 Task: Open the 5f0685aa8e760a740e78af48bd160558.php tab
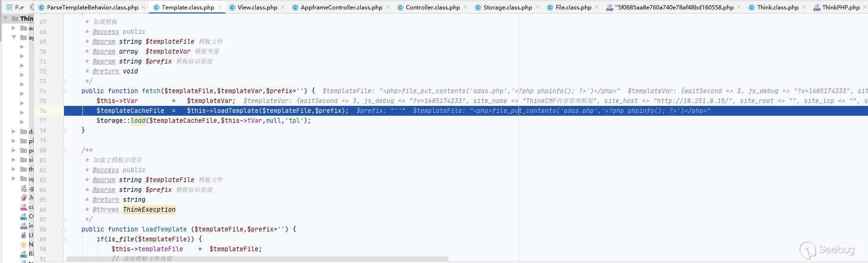click(x=674, y=8)
